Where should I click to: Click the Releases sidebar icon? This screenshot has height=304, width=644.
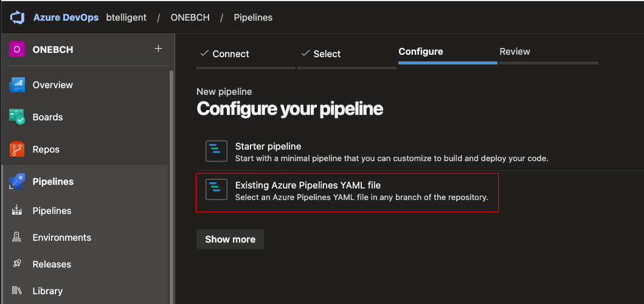tap(17, 264)
